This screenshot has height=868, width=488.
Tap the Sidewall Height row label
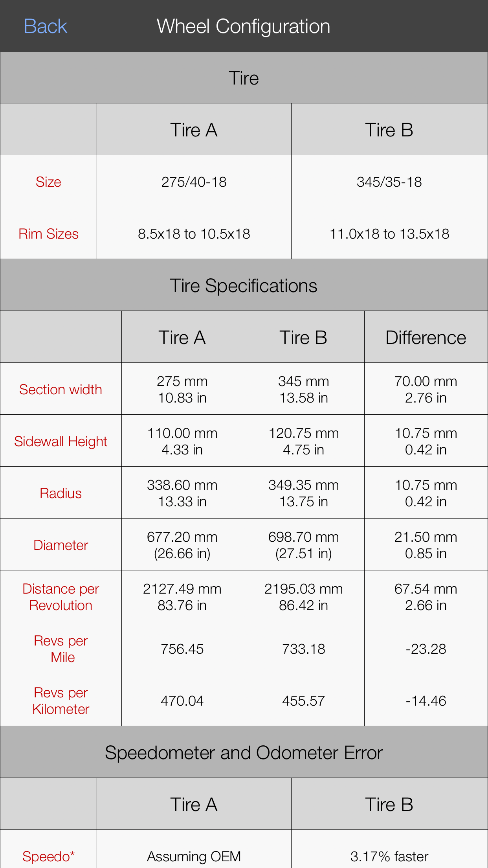click(x=61, y=441)
